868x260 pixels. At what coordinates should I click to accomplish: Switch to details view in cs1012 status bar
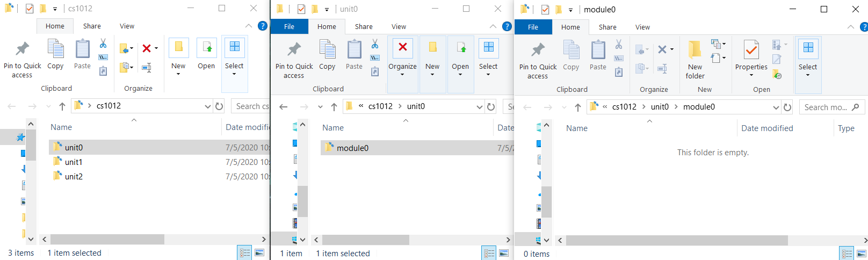245,253
